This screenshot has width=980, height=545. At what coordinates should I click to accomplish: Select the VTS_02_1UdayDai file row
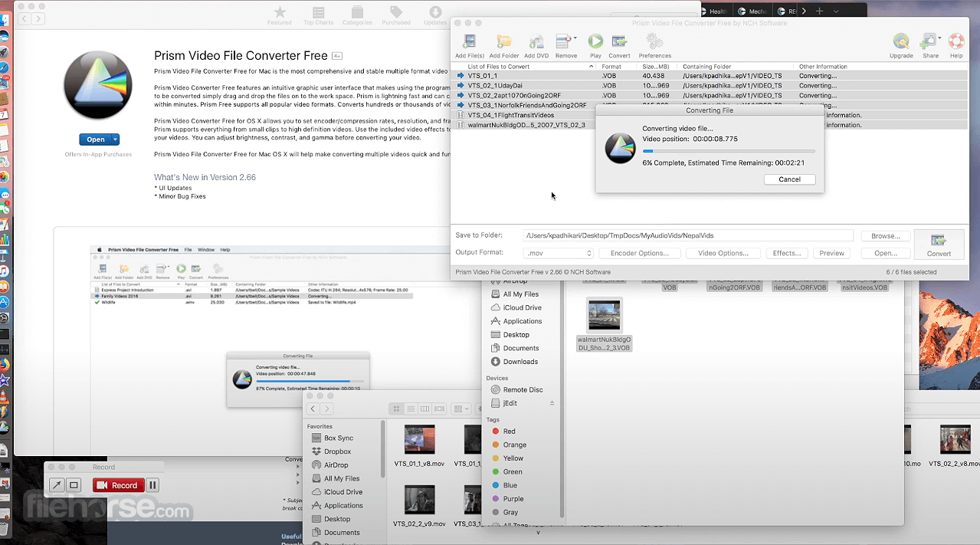coord(710,86)
